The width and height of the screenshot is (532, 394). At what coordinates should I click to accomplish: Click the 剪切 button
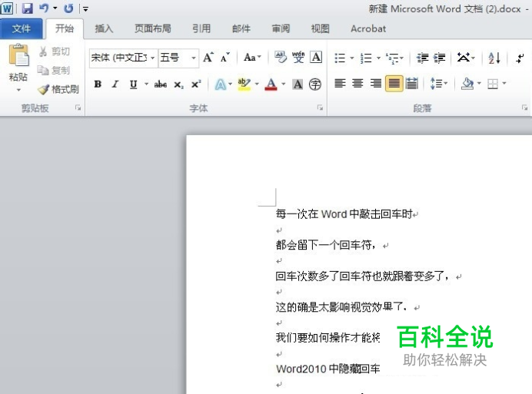[55, 51]
